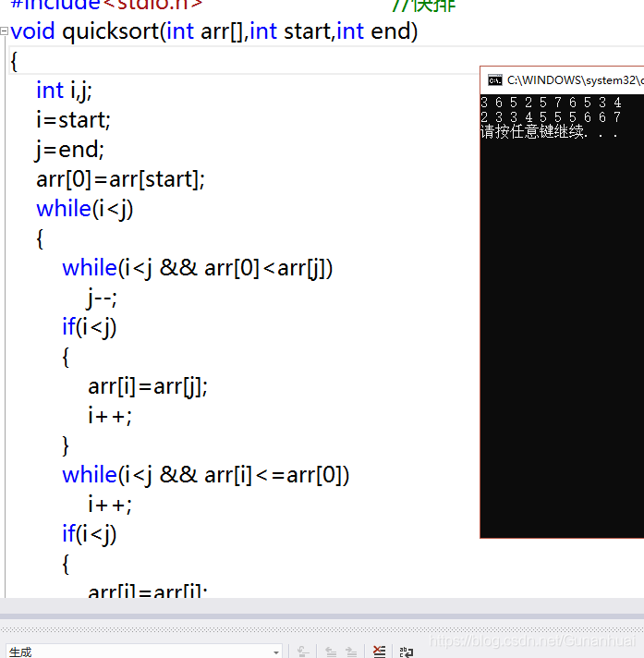644x658 pixels.
Task: Click the Clear All output icon
Action: 379,652
